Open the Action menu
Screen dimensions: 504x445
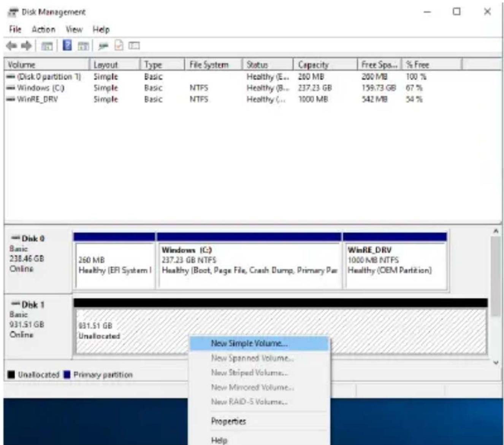(43, 29)
